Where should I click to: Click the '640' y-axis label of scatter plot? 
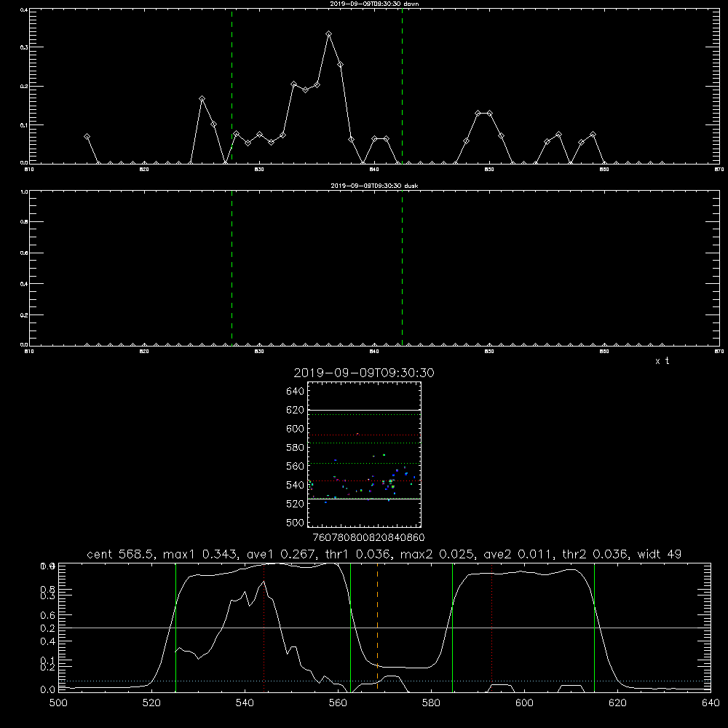pos(296,392)
